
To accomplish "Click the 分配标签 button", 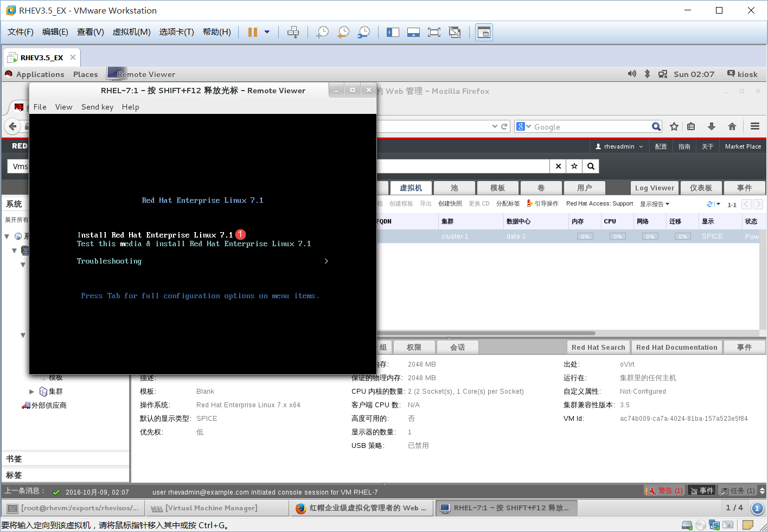I will click(x=508, y=204).
